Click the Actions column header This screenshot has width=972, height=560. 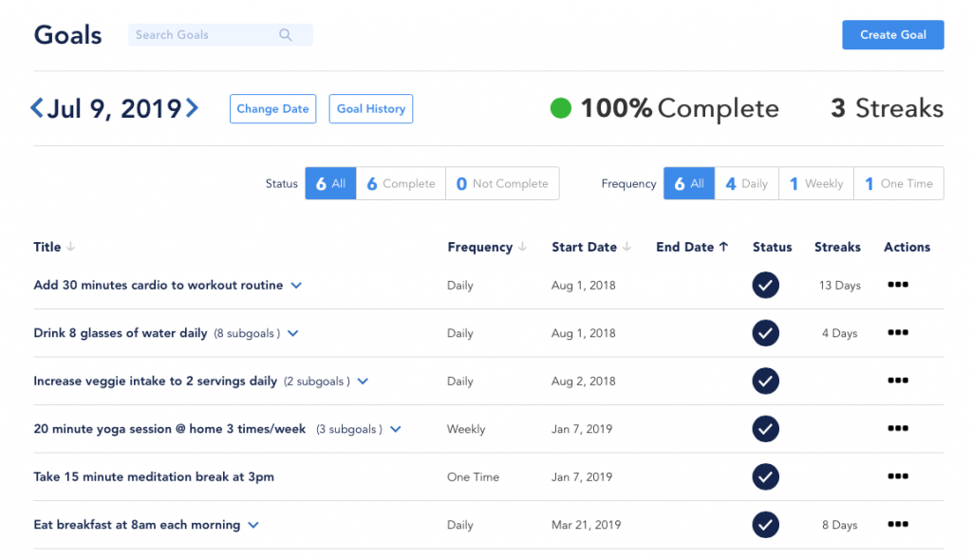(907, 247)
